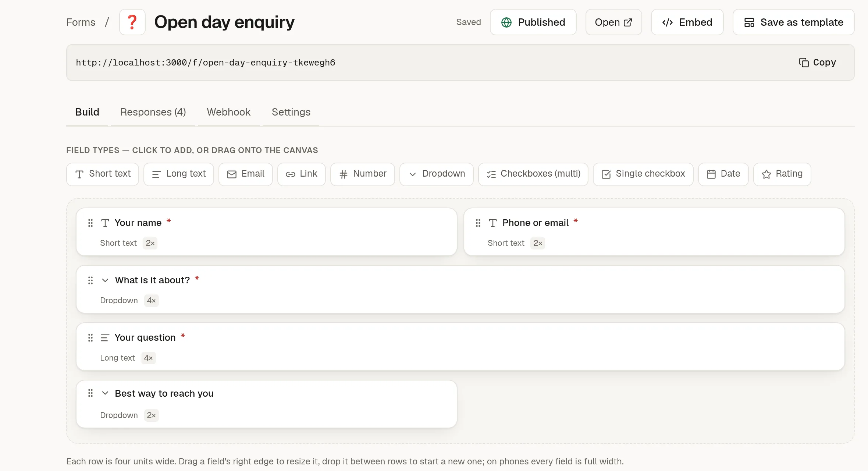The image size is (868, 471).
Task: Switch to the Build tab
Action: tap(87, 112)
